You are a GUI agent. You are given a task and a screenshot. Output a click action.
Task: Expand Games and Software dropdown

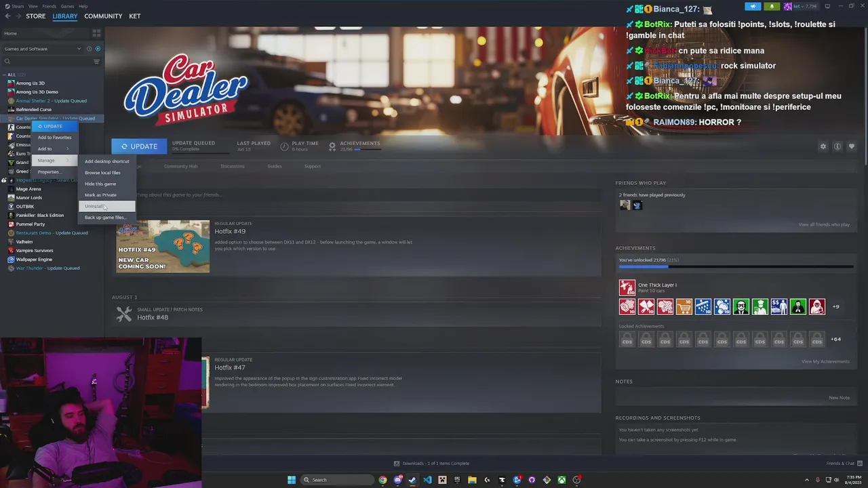tap(41, 49)
